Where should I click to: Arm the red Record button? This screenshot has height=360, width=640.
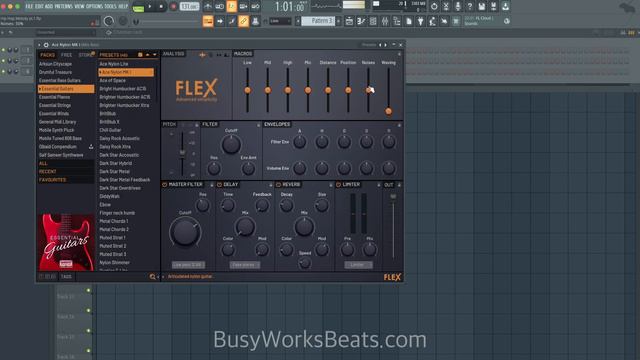(x=173, y=7)
